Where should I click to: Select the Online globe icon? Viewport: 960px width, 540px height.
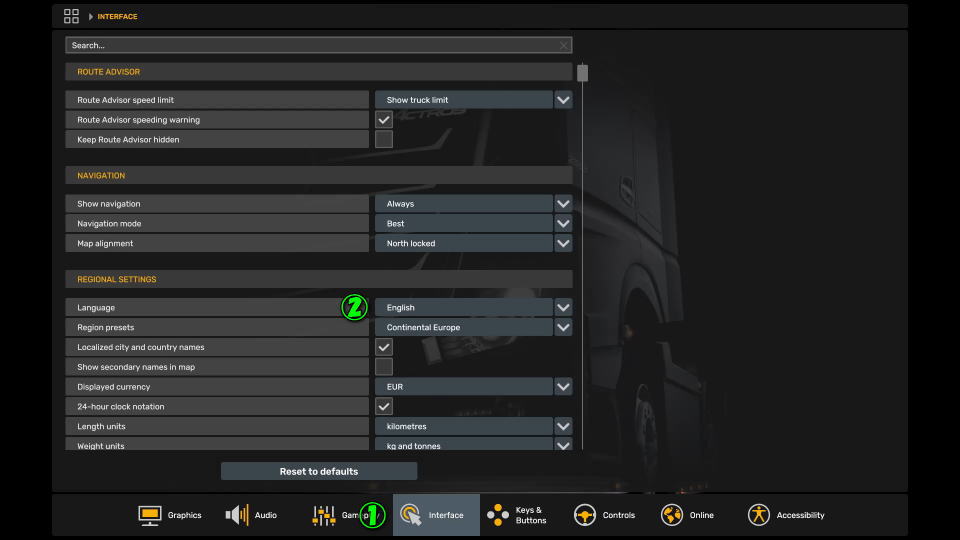pos(672,515)
